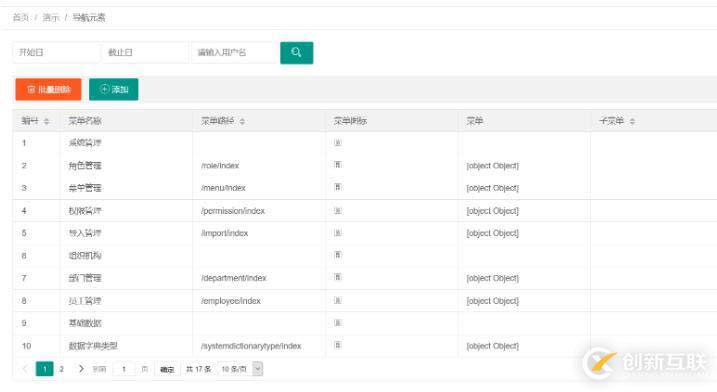Click the 批量删除 batch delete button

(48, 89)
